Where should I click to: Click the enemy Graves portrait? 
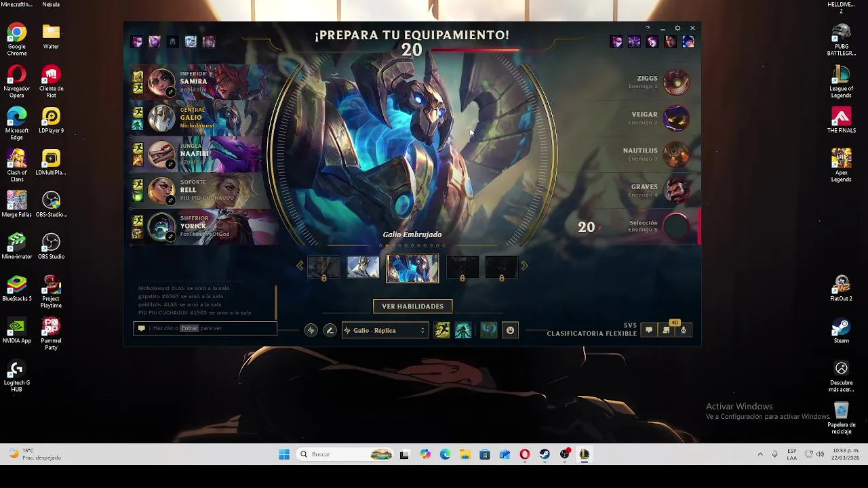click(x=676, y=190)
